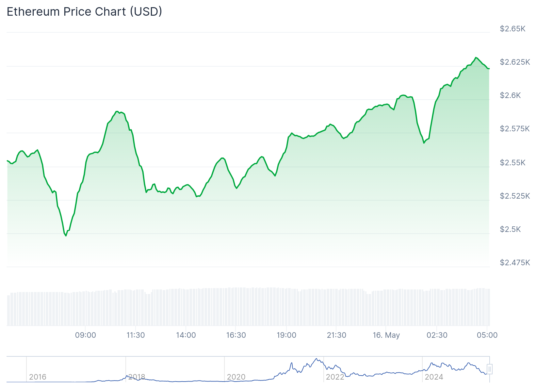The height and width of the screenshot is (392, 537).
Task: Click the 21:30 time axis label
Action: tap(336, 335)
